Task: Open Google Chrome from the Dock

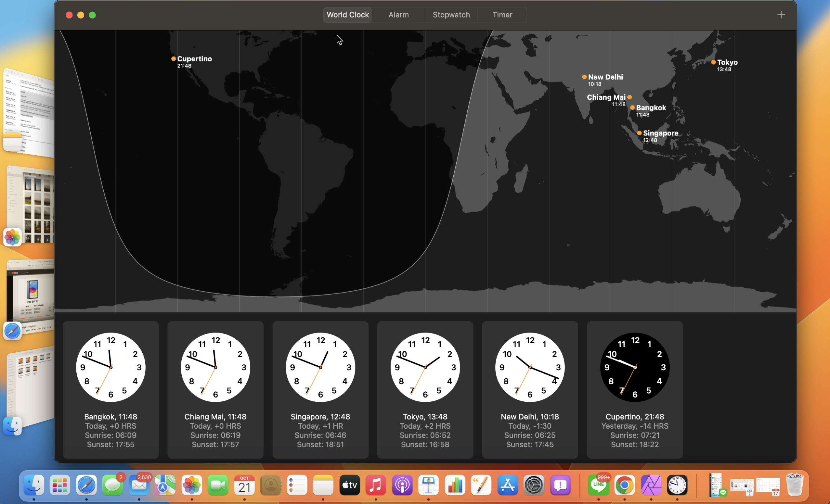Action: pos(624,485)
